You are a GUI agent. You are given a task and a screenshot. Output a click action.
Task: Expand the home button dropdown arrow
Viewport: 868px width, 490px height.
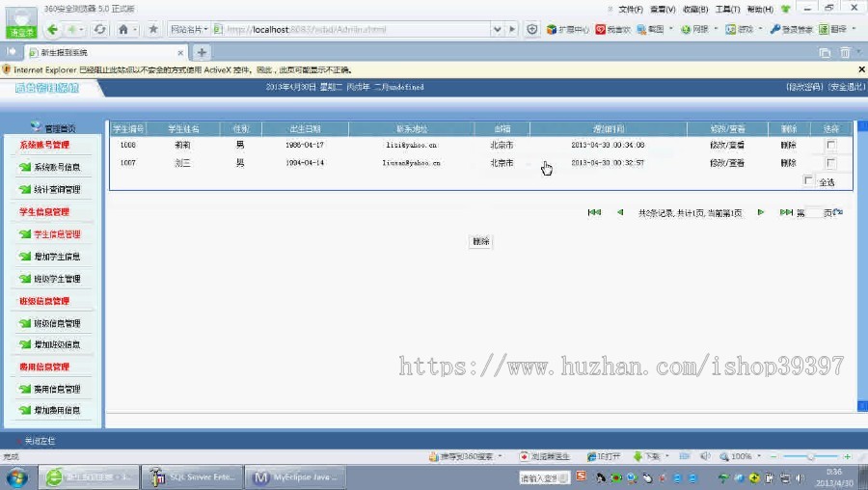tap(135, 29)
